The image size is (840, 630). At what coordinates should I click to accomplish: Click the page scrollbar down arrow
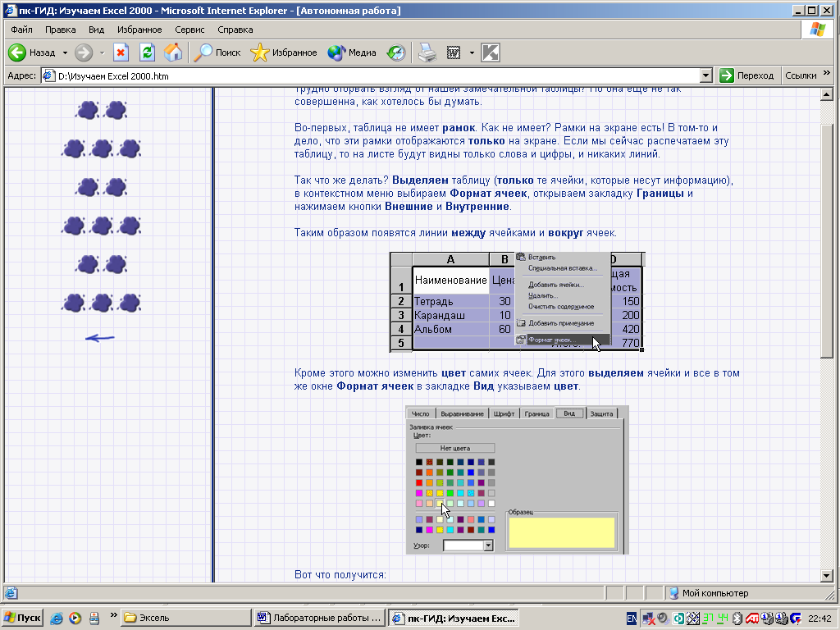pos(827,576)
